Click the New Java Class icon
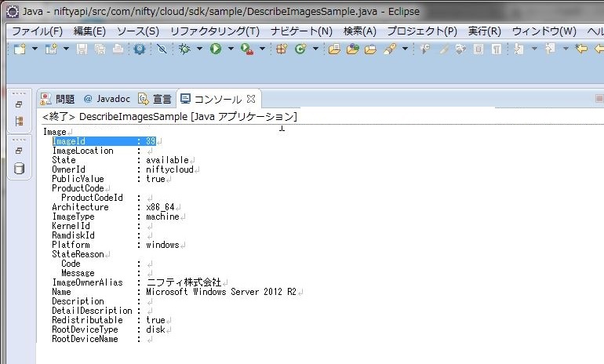Image resolution: width=604 pixels, height=364 pixels. [x=300, y=49]
